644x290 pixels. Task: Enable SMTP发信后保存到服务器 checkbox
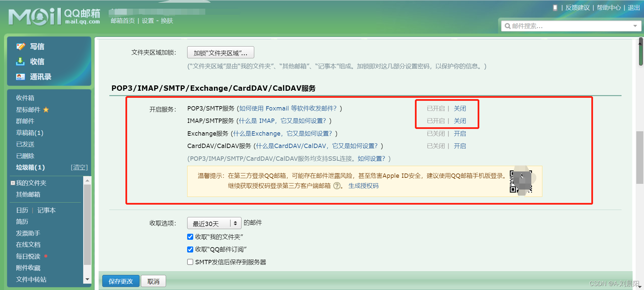pyautogui.click(x=190, y=262)
